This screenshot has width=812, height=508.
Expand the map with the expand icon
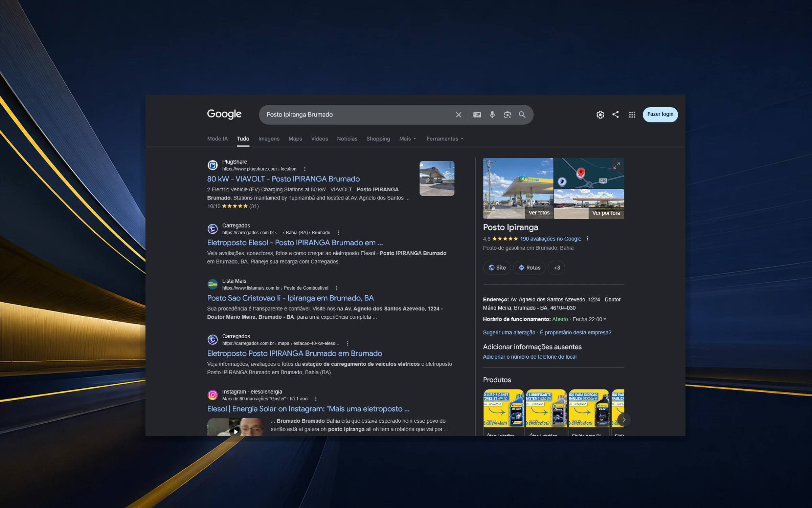point(616,165)
